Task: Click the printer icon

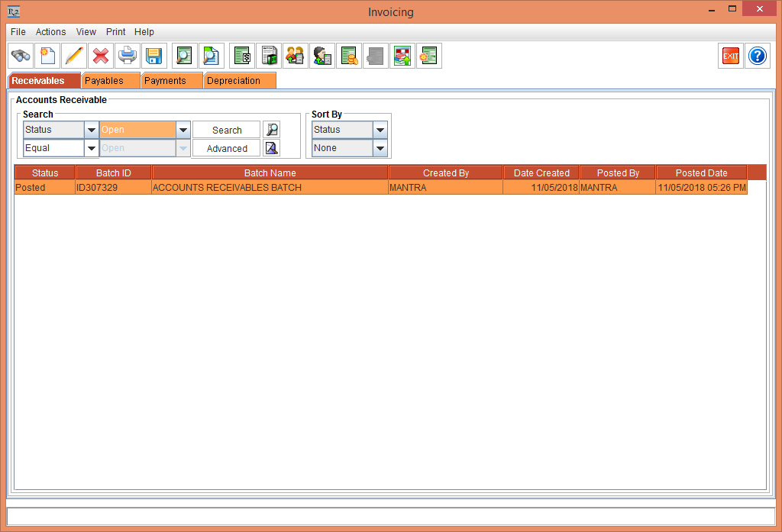Action: coord(128,56)
